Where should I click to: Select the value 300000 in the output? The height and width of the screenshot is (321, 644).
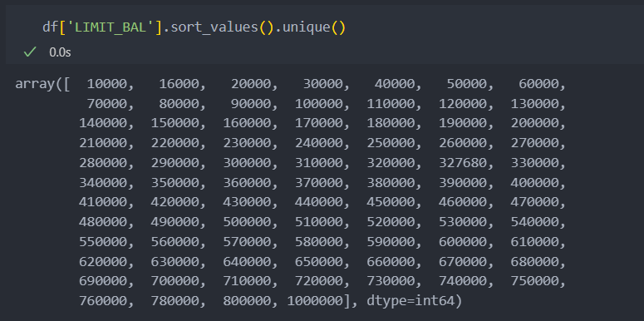pyautogui.click(x=248, y=163)
